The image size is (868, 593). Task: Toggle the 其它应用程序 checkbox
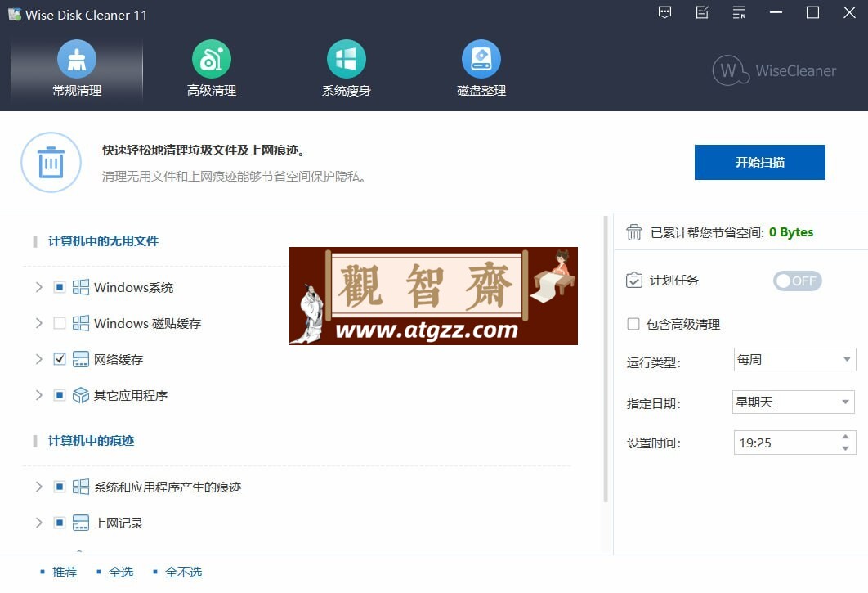(59, 395)
